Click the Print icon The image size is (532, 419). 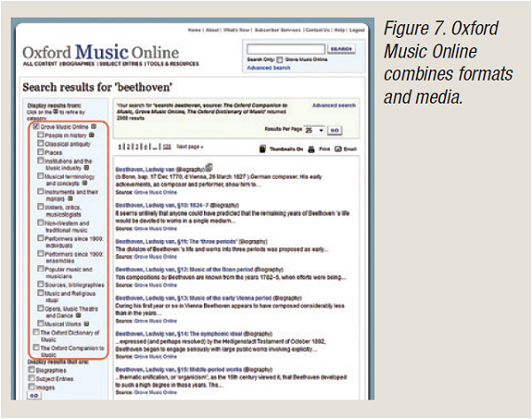[311, 149]
